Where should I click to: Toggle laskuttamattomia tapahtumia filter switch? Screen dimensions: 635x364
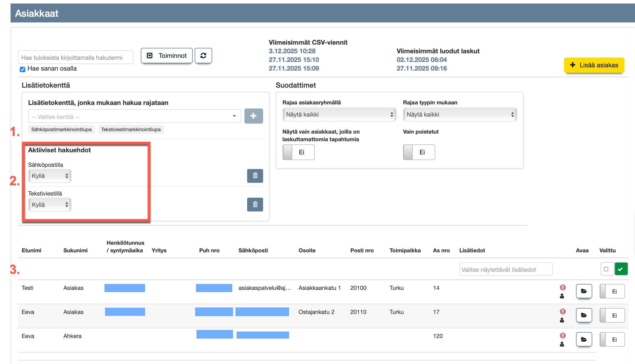click(x=298, y=152)
